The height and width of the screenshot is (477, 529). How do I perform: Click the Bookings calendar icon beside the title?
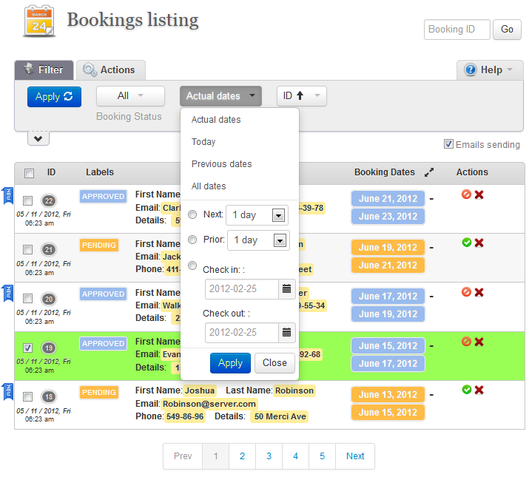(39, 21)
